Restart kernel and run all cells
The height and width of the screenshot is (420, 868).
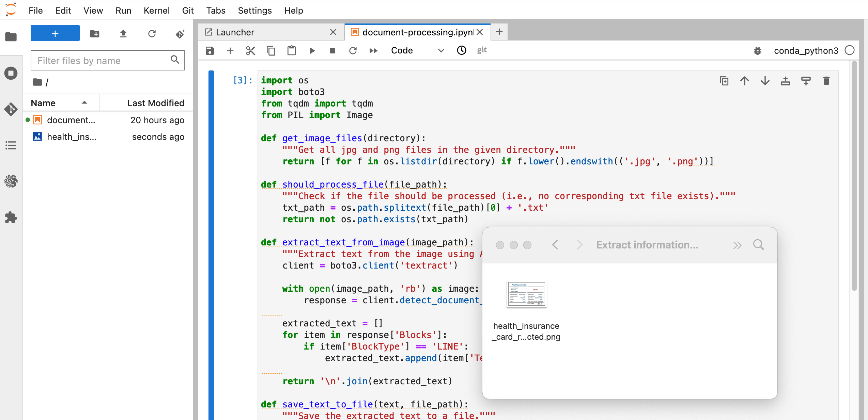click(x=373, y=51)
